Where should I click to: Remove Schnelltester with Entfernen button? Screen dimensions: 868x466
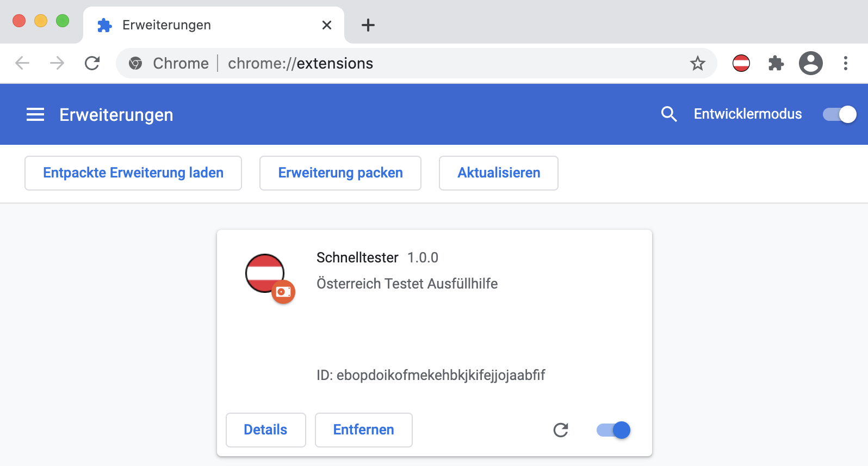[364, 430]
